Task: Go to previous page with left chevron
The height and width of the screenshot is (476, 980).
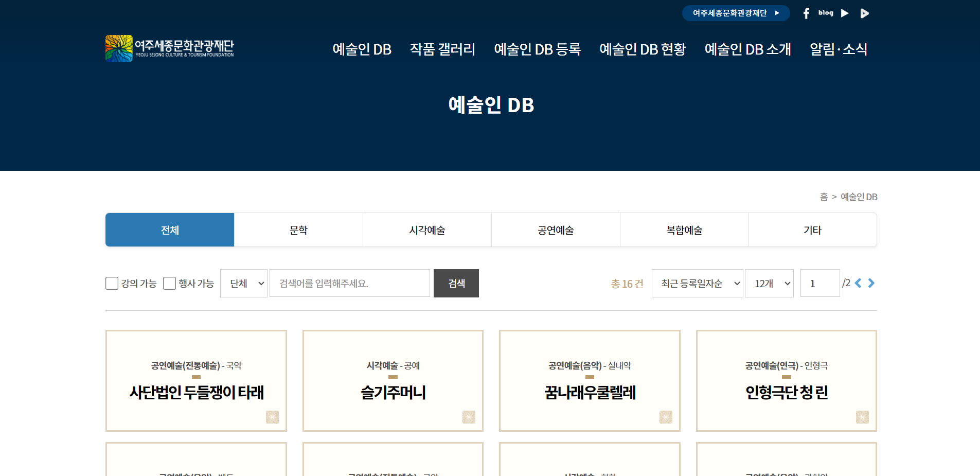Action: (x=858, y=283)
